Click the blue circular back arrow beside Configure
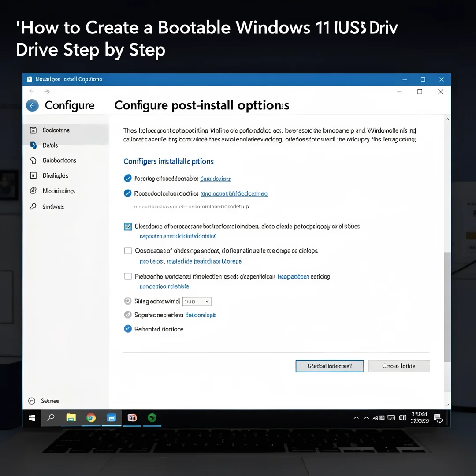 point(32,106)
